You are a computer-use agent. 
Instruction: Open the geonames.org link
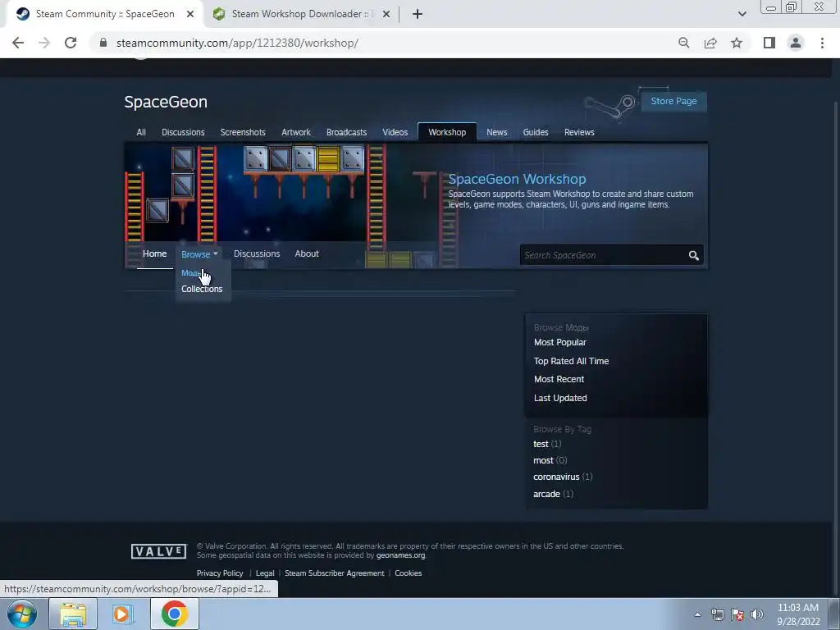click(x=400, y=555)
